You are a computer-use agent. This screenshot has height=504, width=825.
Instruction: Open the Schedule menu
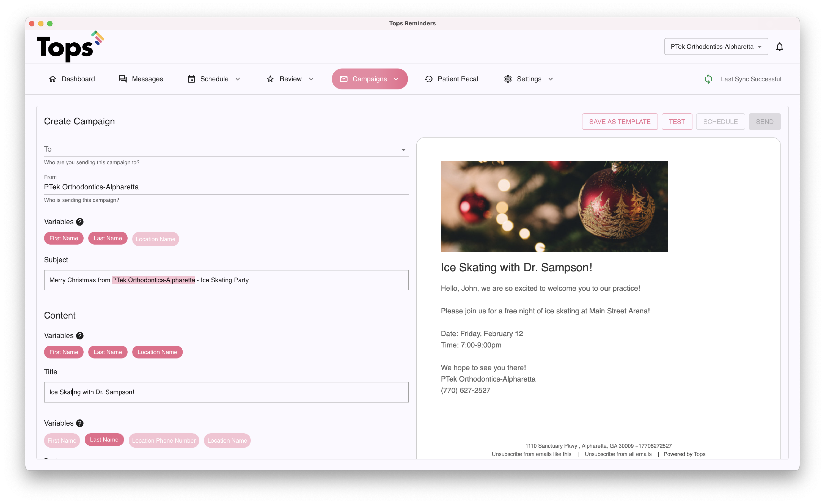214,79
